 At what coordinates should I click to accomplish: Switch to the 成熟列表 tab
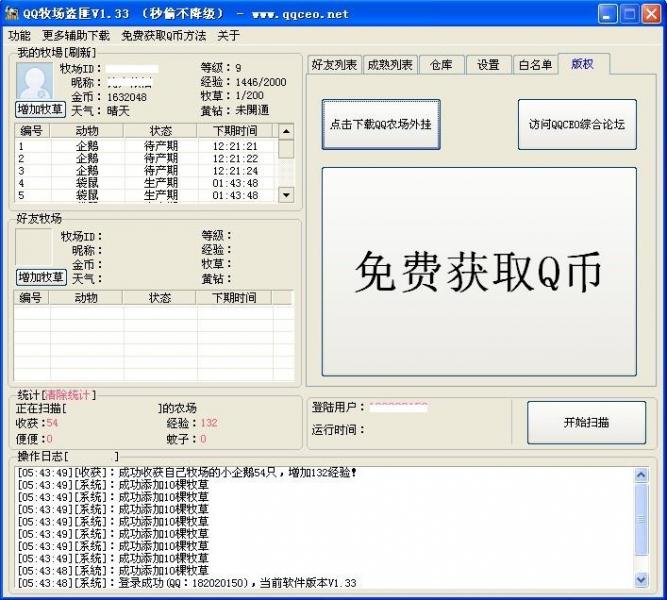[x=390, y=65]
